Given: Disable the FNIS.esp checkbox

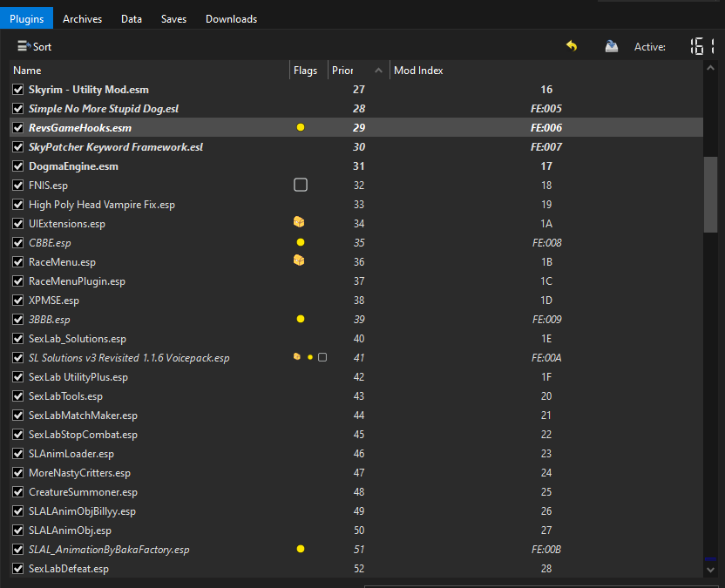Looking at the screenshot, I should tap(18, 186).
